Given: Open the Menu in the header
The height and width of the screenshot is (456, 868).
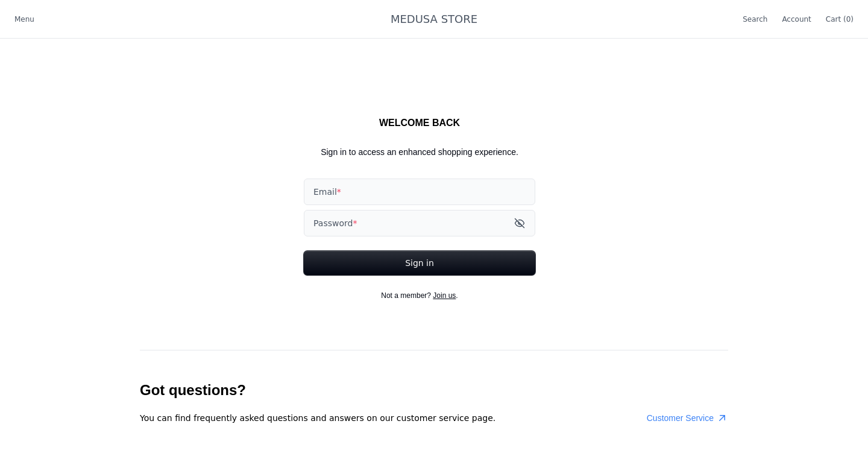Looking at the screenshot, I should [24, 19].
